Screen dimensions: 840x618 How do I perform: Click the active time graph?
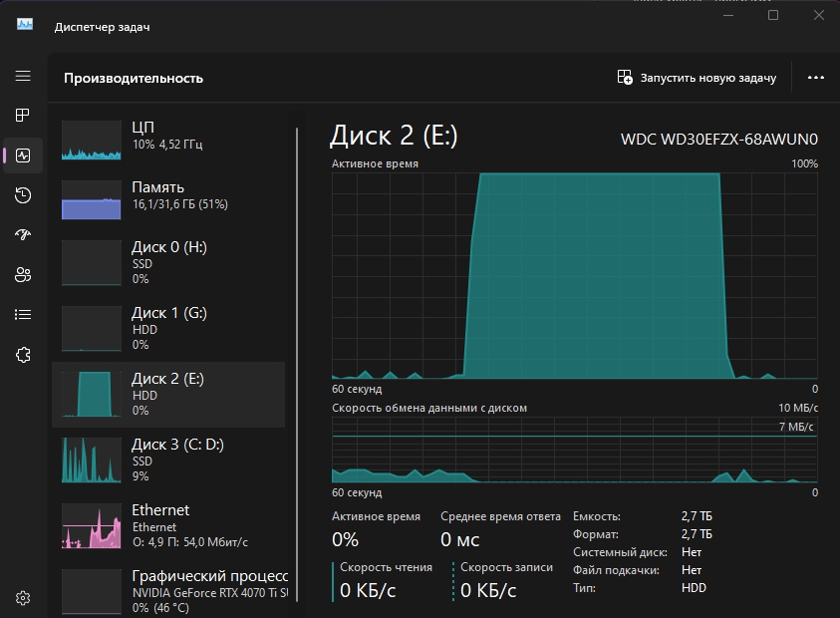(574, 275)
